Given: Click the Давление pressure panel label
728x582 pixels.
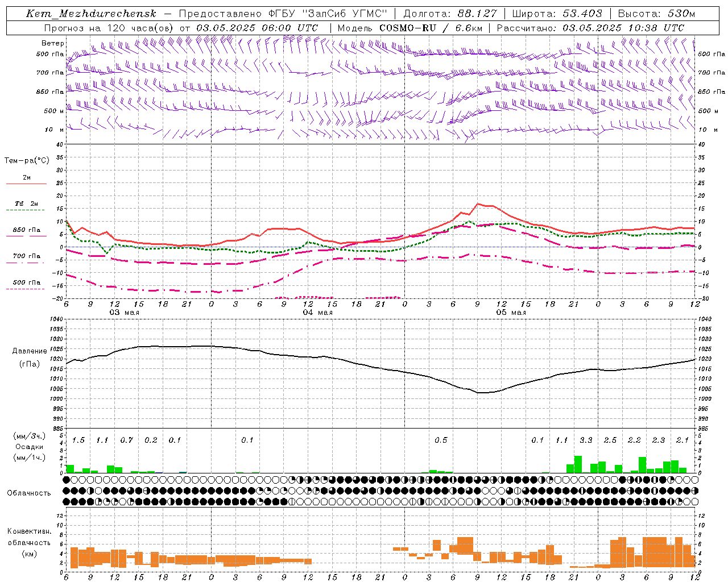Looking at the screenshot, I should [30, 351].
